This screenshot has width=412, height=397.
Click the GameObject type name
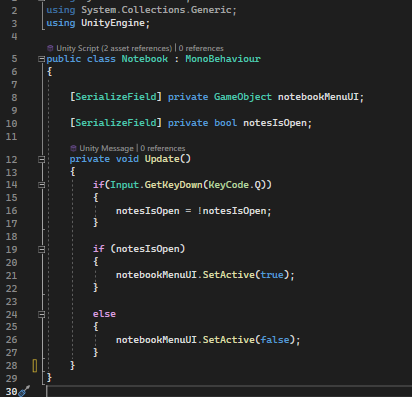click(x=243, y=97)
